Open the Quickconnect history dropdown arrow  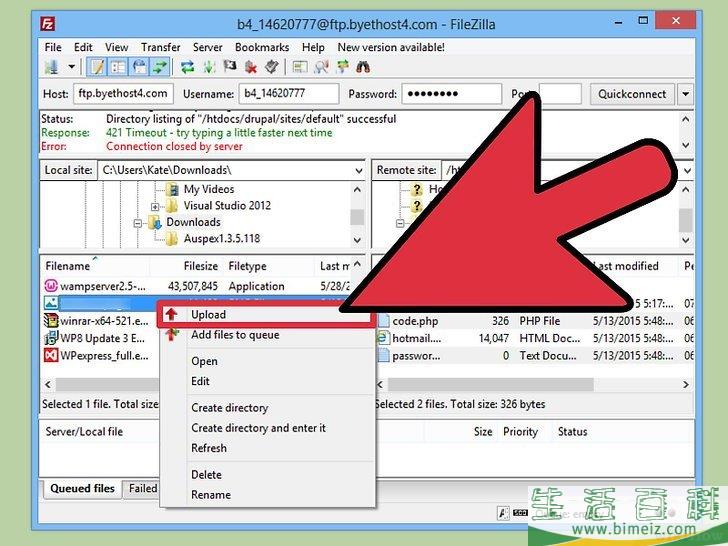coord(686,94)
